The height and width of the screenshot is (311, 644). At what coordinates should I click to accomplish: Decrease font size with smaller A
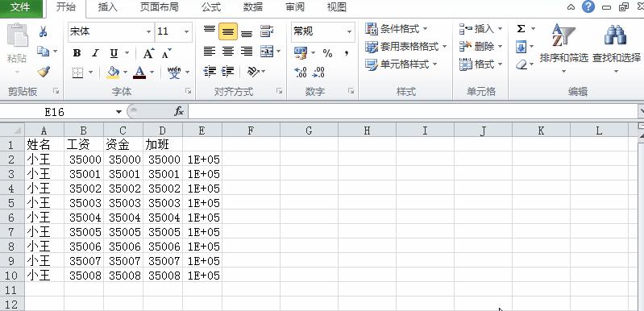point(166,53)
